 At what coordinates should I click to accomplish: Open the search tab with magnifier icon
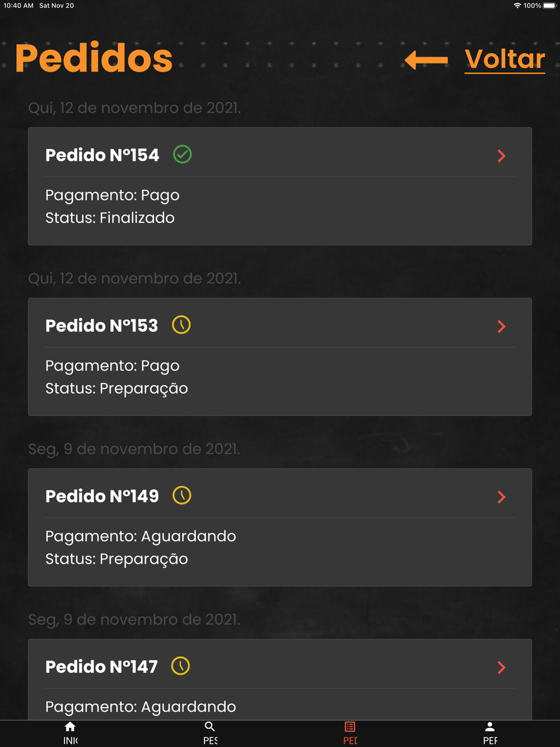tap(210, 733)
